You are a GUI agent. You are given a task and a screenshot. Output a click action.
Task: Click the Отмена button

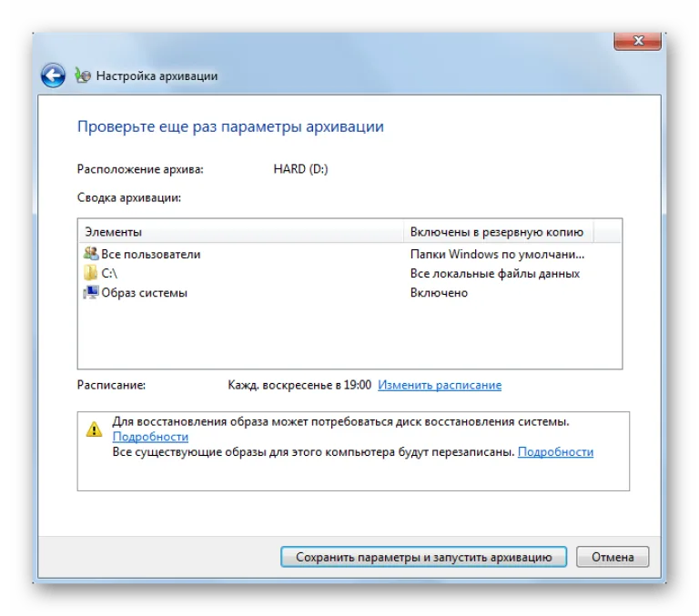click(x=613, y=557)
